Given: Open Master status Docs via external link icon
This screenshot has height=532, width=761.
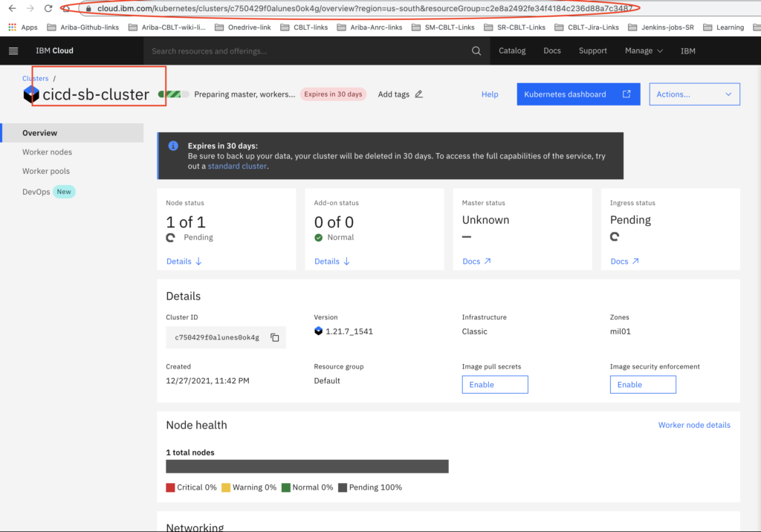Looking at the screenshot, I should 487,261.
